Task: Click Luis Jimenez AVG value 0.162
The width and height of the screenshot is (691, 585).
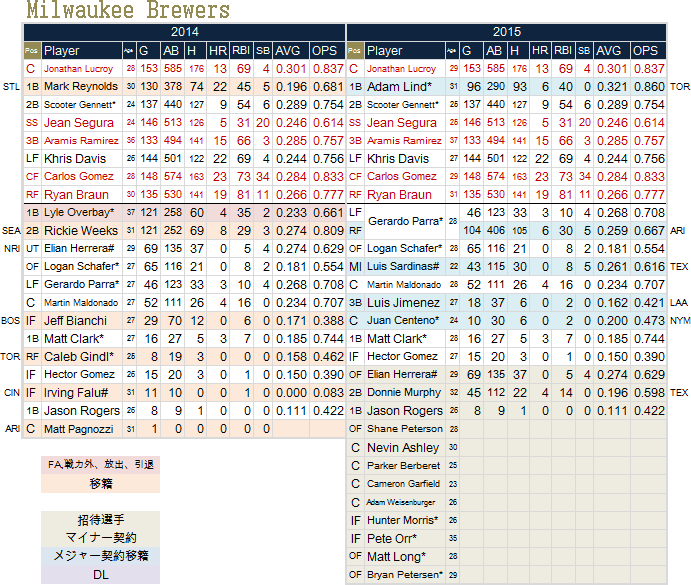Action: [612, 303]
